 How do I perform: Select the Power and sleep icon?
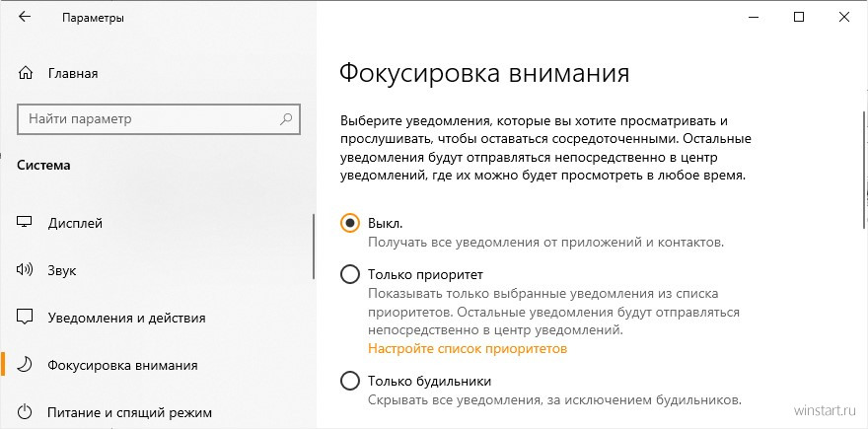tap(25, 412)
